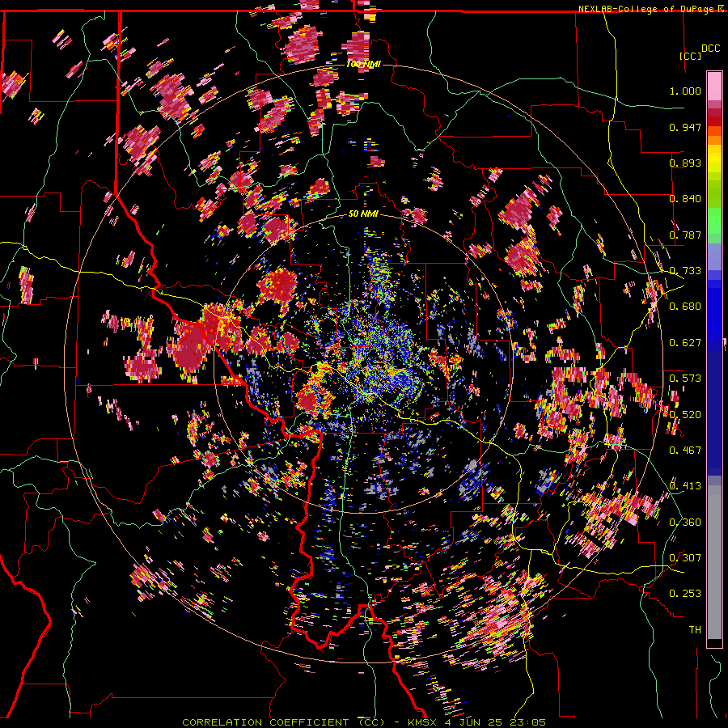Click the KMSX 4 JUN 25 23:05 timestamp
The image size is (728, 728).
[476, 722]
